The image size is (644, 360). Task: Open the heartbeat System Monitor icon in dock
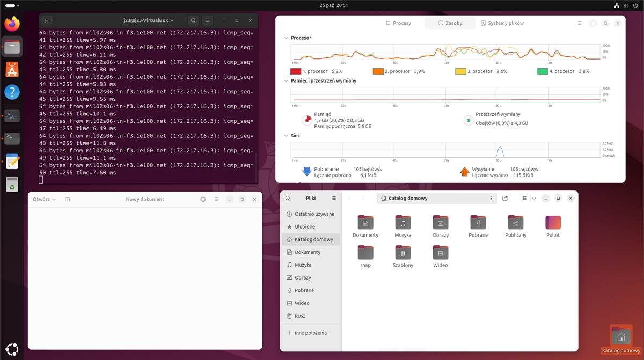click(12, 115)
